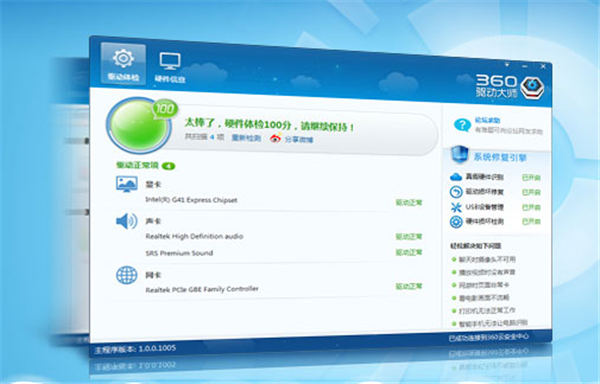Open the window dropdown menu arrow in title bar
This screenshot has height=384, width=600.
tap(507, 65)
